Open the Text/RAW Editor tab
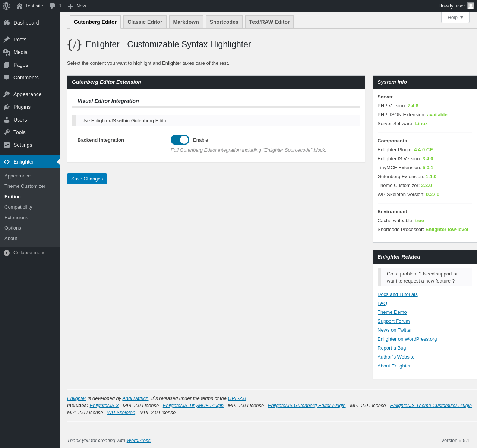This screenshot has height=448, width=477. click(269, 22)
